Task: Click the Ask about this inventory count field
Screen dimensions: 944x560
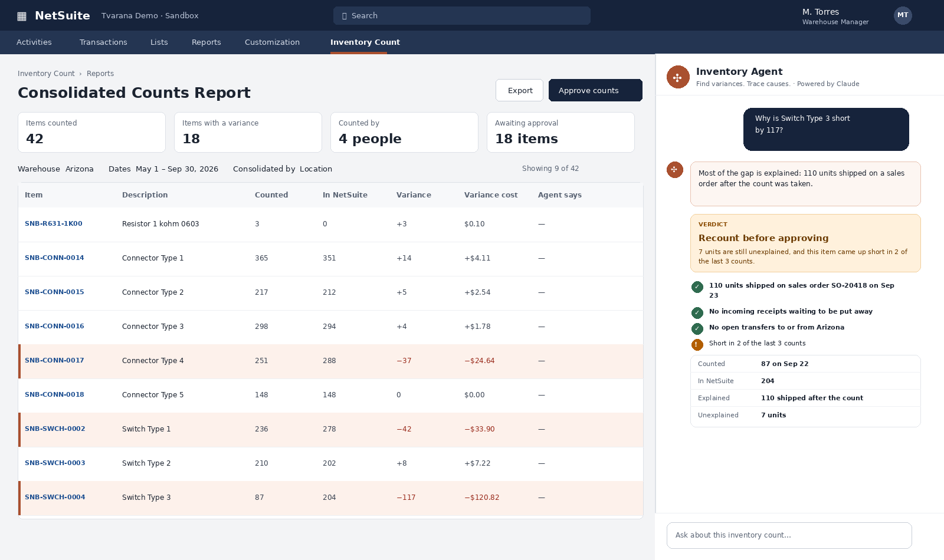Action: point(789,535)
